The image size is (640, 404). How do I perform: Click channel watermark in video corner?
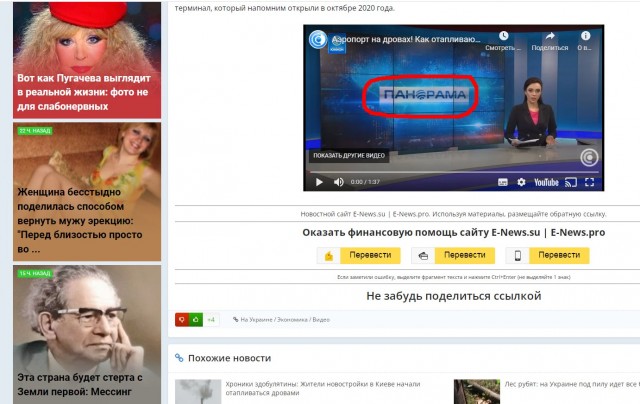pos(589,158)
